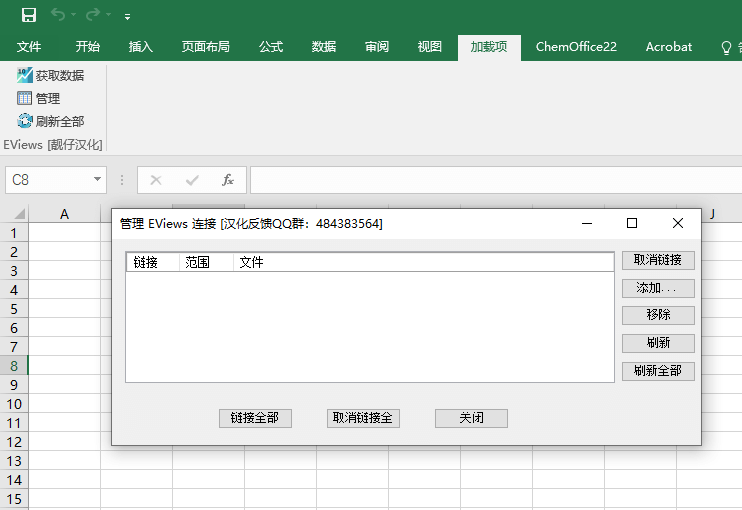
Task: Select row 8 header
Action: (x=14, y=366)
